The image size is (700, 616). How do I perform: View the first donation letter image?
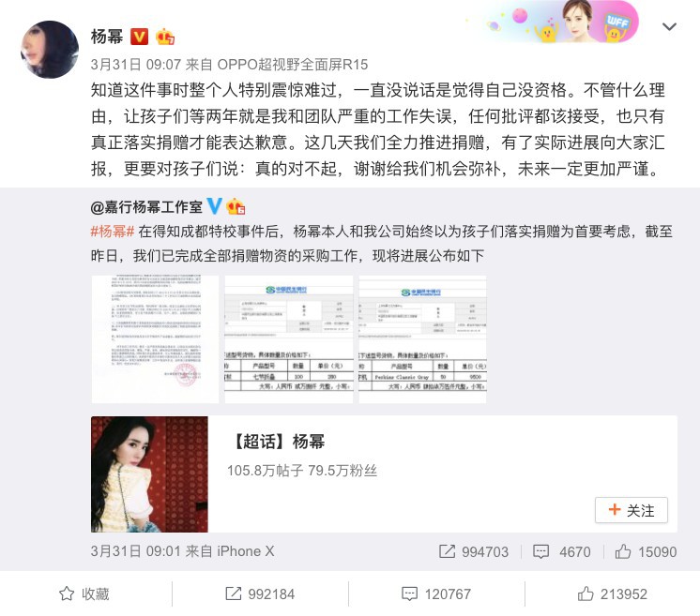pyautogui.click(x=156, y=339)
